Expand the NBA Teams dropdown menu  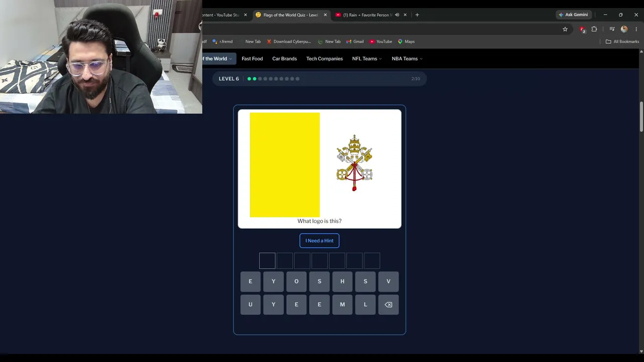tap(407, 59)
